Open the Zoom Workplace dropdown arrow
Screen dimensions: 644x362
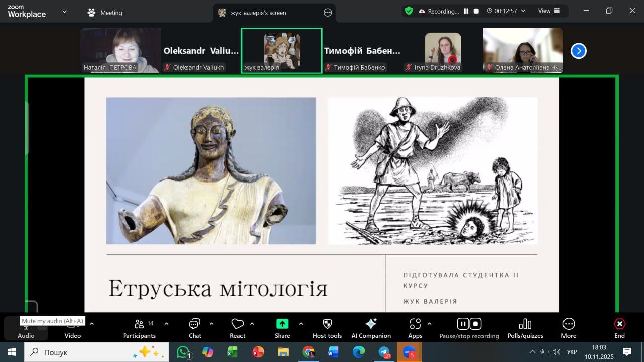click(64, 12)
